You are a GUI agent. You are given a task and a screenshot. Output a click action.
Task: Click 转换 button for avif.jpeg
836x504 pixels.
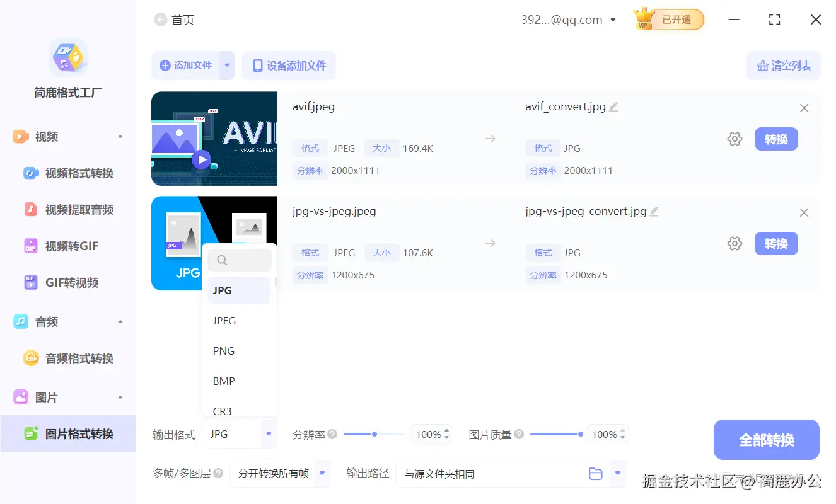click(776, 139)
